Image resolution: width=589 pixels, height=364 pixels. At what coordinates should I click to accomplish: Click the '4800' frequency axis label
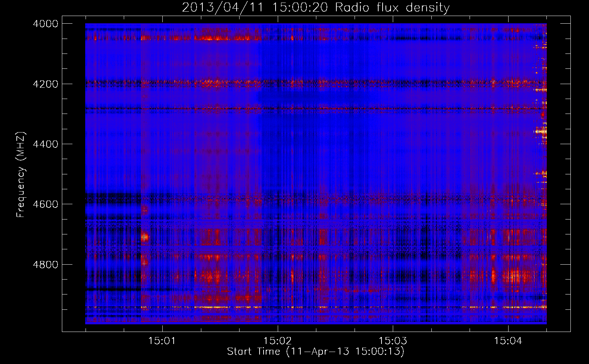pyautogui.click(x=46, y=265)
